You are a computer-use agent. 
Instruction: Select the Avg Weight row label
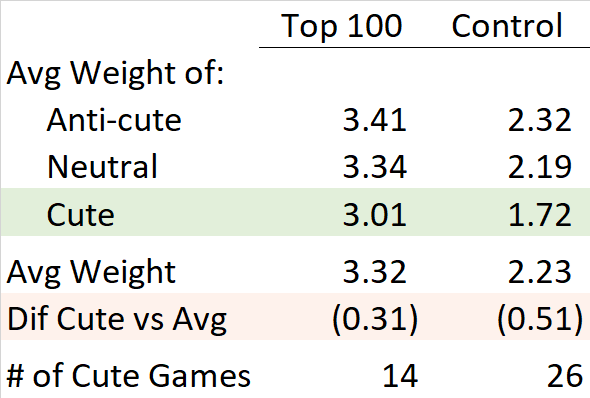pyautogui.click(x=91, y=273)
